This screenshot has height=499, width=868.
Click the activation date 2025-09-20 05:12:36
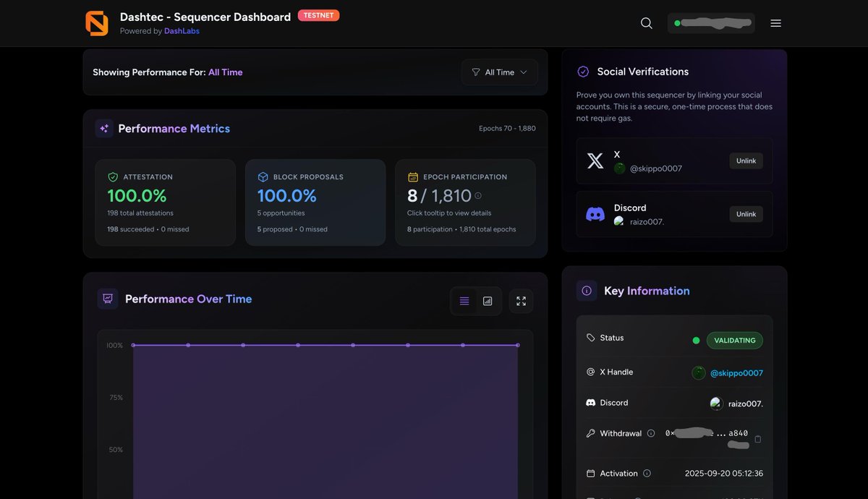(724, 474)
